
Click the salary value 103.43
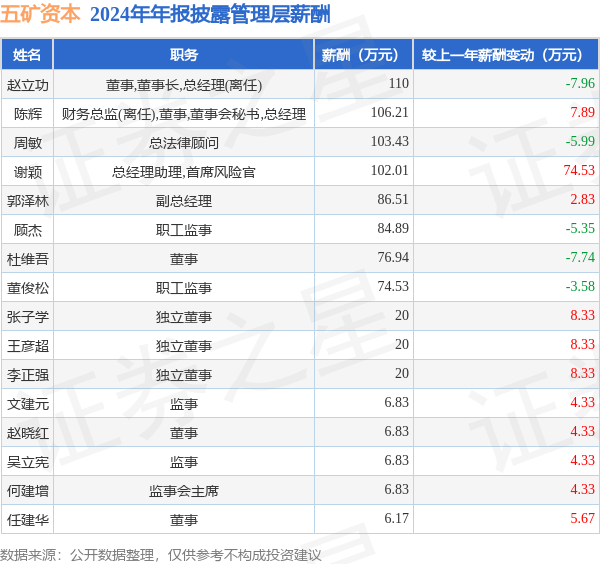tap(390, 141)
